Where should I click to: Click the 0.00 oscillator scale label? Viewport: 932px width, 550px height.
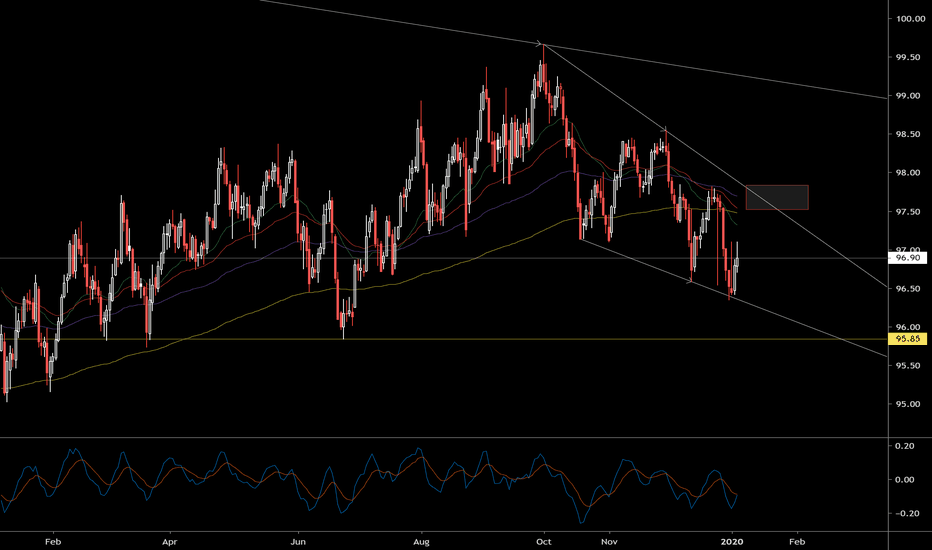905,480
